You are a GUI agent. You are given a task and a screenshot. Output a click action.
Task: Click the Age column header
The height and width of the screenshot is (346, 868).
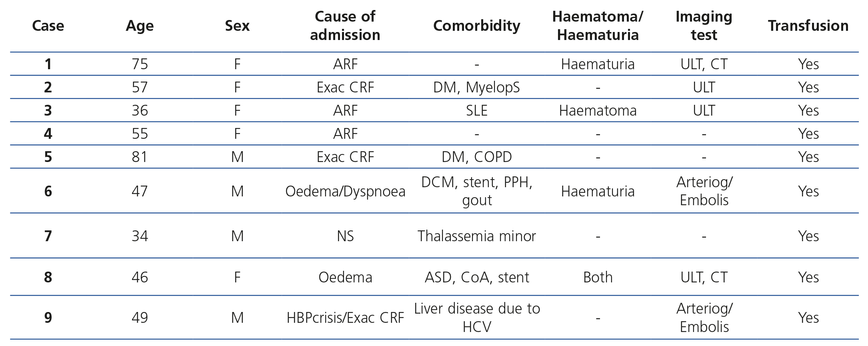coord(140,26)
